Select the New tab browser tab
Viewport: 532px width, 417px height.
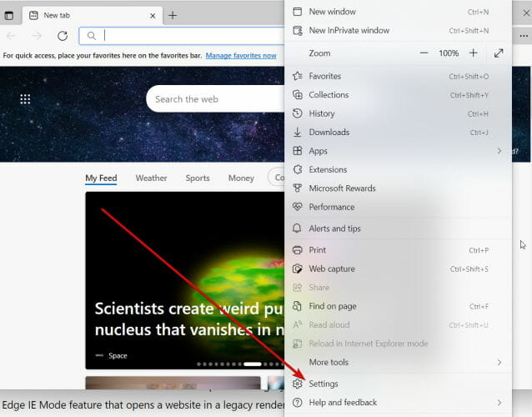tap(93, 16)
